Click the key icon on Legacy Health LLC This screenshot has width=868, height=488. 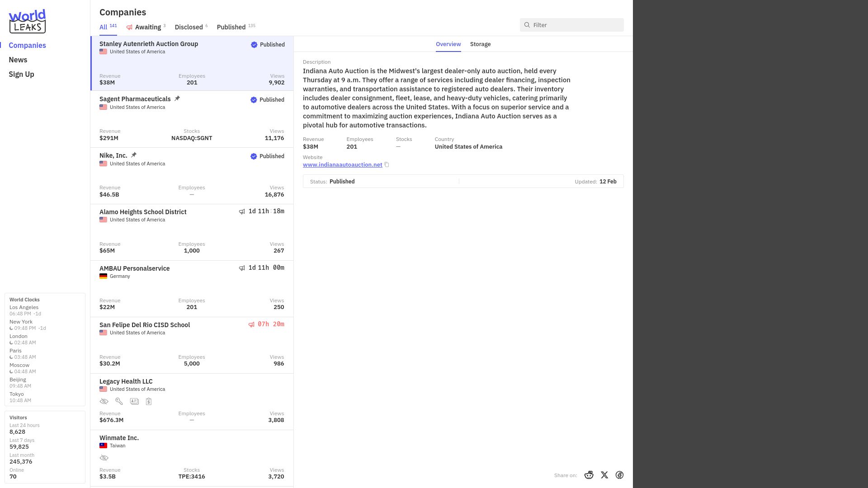[x=119, y=401]
